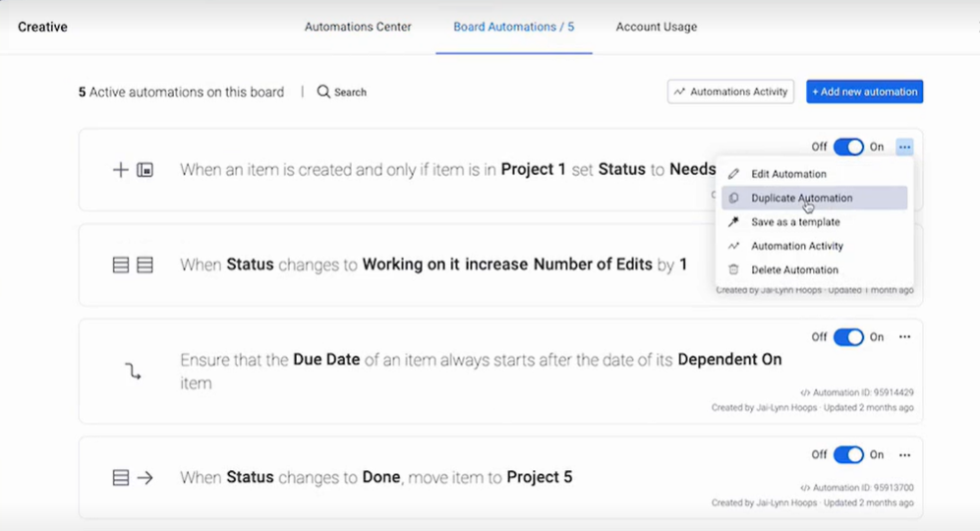The image size is (980, 531).
Task: Choose Save as a template
Action: (x=815, y=222)
